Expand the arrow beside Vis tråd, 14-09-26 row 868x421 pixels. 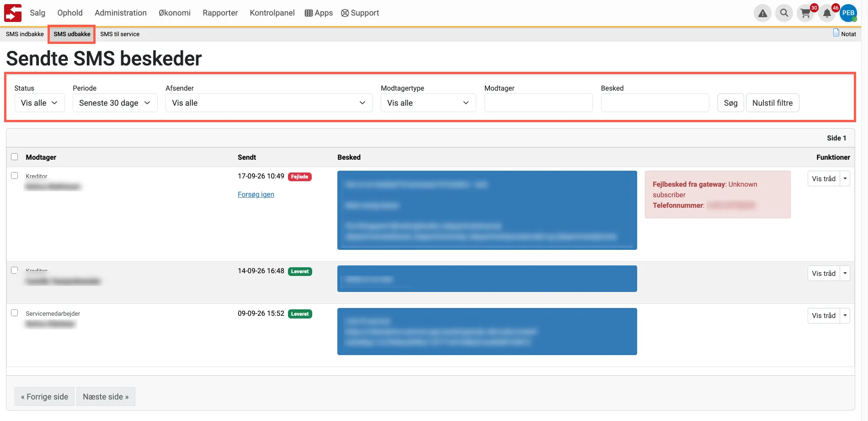point(845,273)
